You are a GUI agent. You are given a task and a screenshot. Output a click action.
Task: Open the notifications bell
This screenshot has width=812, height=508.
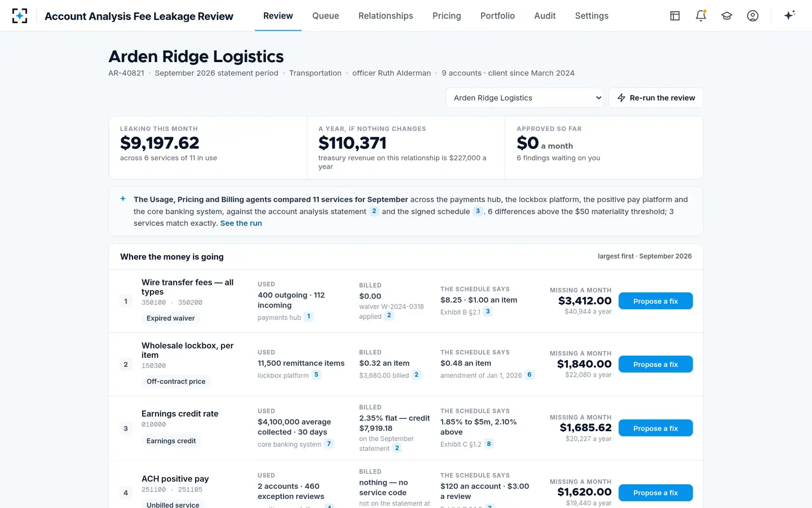(x=701, y=16)
